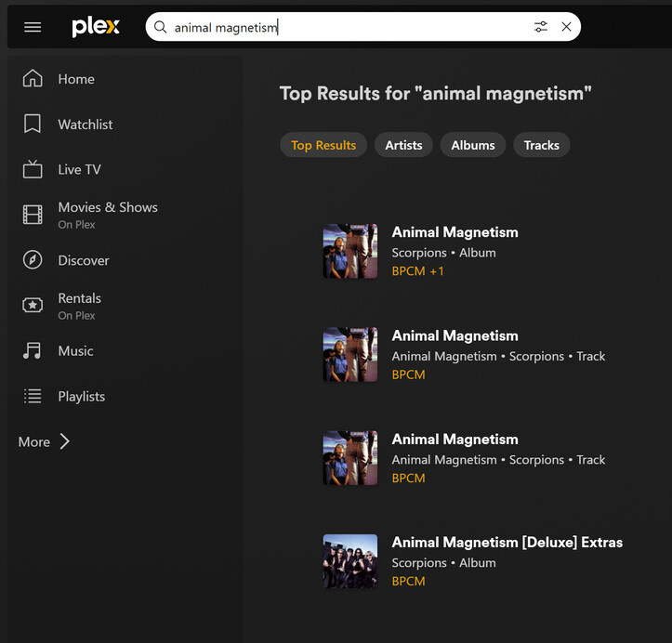Click the Live TV television icon
The height and width of the screenshot is (643, 672).
(33, 169)
